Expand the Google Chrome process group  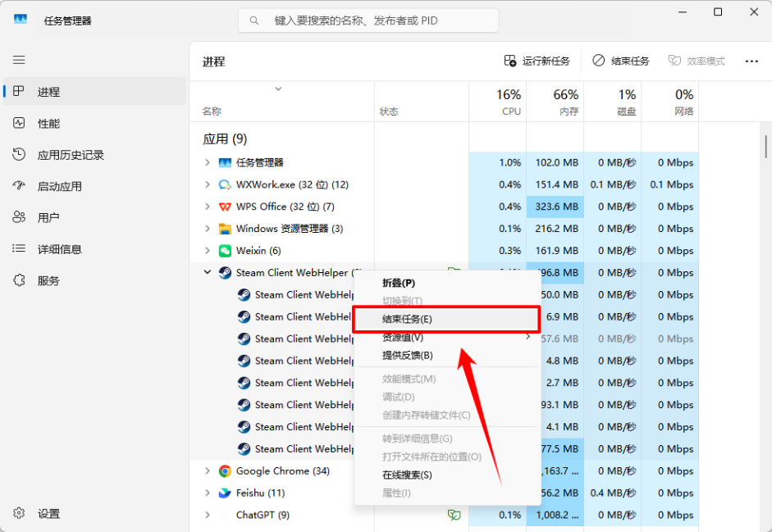tap(208, 471)
